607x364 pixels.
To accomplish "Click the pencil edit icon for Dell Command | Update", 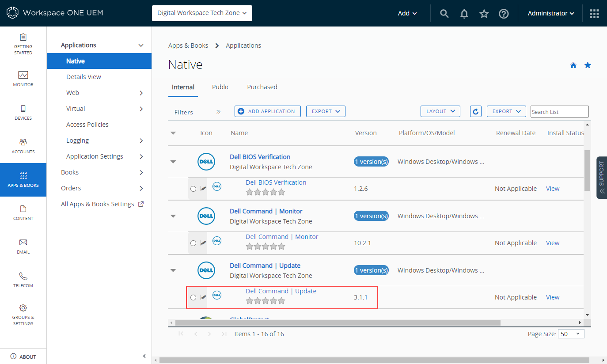I will click(203, 297).
